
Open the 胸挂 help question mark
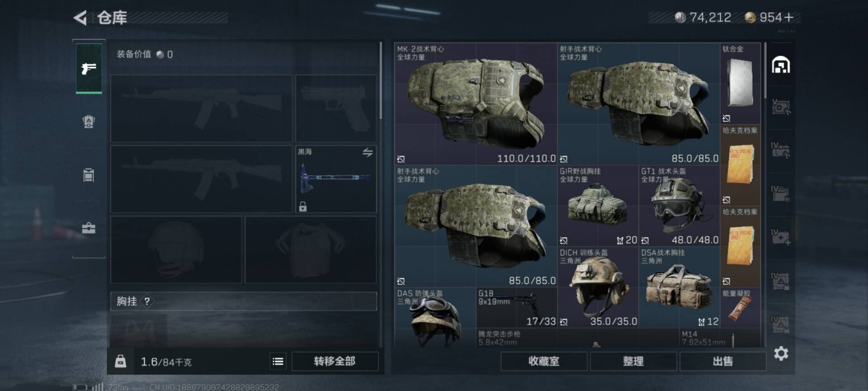pos(147,301)
